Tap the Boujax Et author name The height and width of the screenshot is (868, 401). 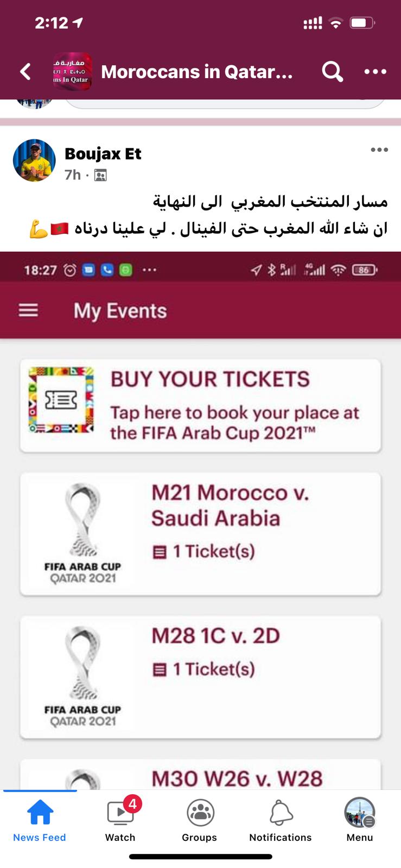click(x=103, y=154)
